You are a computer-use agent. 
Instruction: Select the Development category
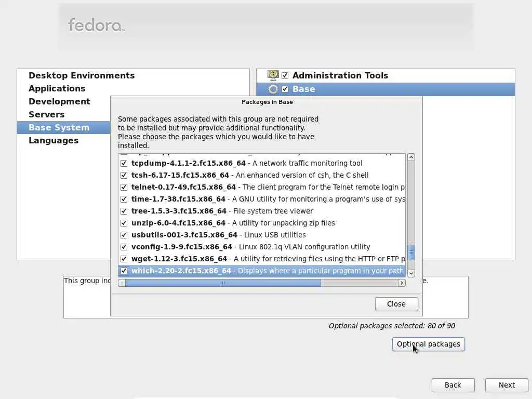[x=59, y=101]
